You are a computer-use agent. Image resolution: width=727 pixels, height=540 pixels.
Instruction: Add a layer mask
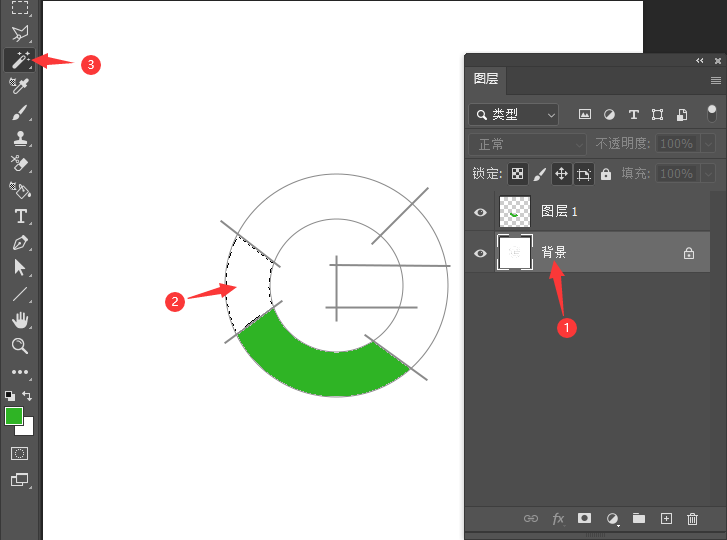tap(584, 518)
